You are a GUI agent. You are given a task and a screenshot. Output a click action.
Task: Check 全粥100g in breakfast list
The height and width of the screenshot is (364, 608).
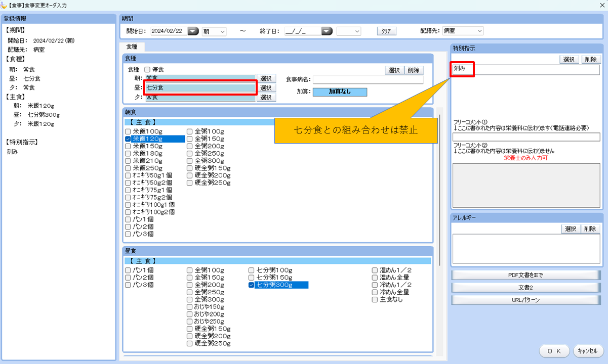pos(189,131)
